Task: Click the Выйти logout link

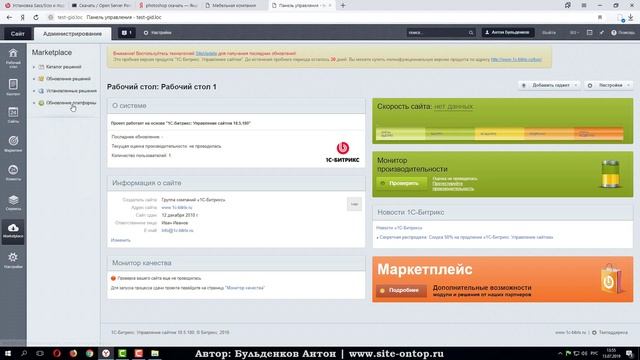Action: tap(549, 33)
